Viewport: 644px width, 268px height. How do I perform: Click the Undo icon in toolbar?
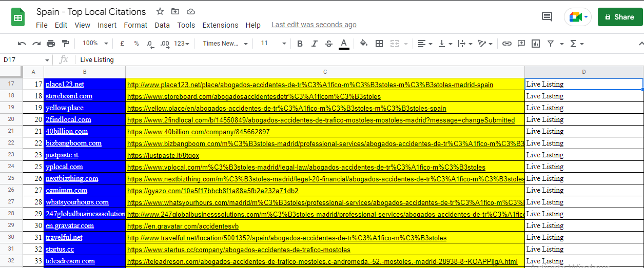point(22,44)
